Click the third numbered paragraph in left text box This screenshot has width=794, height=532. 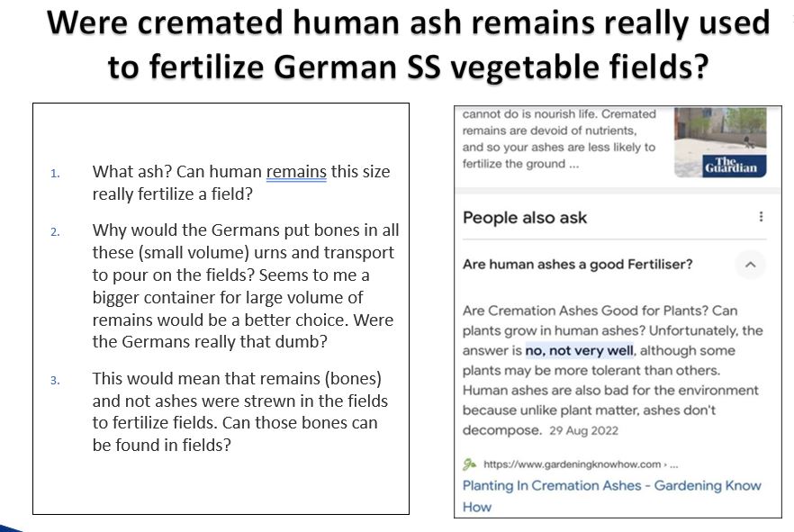coord(240,411)
